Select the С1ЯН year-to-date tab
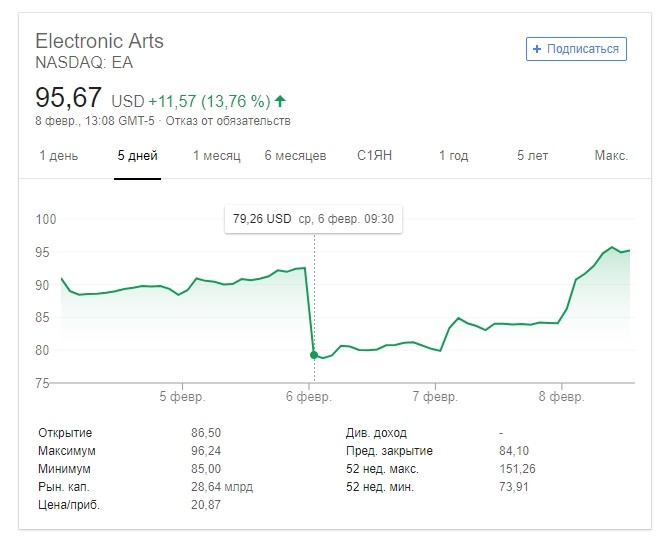This screenshot has width=671, height=538. 374,155
